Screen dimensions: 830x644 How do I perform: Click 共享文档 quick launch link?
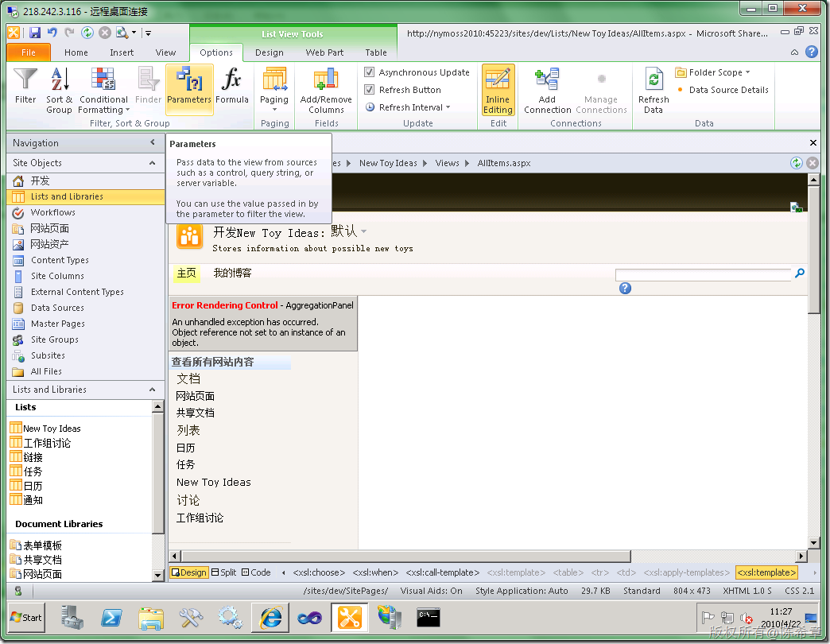click(196, 413)
